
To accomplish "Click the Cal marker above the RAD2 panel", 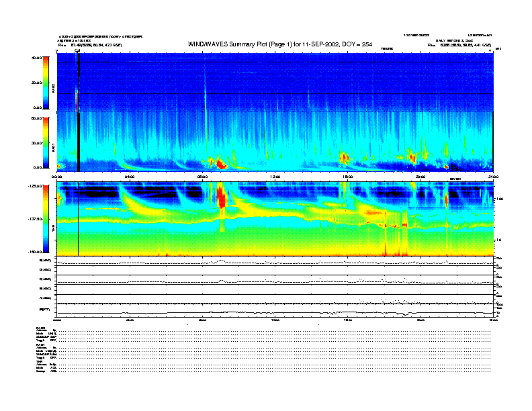I will 77,51.
